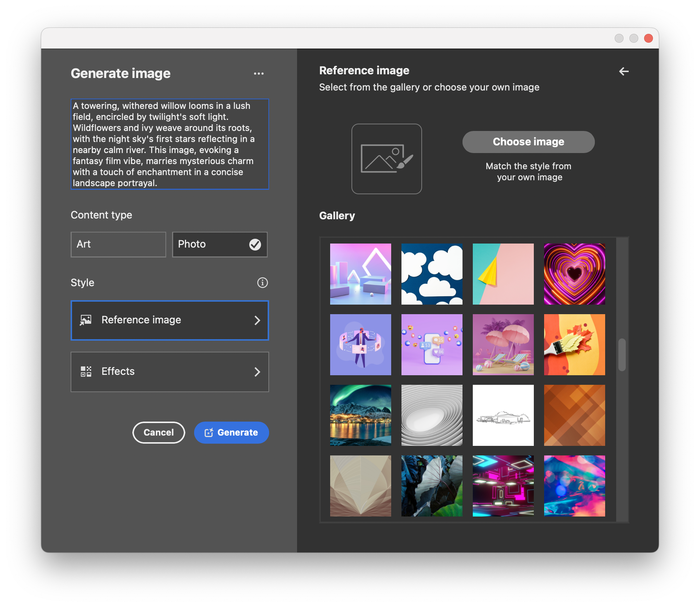Screen dimensions: 700x607
Task: Select the white concentric rings thumbnail
Action: click(x=432, y=415)
